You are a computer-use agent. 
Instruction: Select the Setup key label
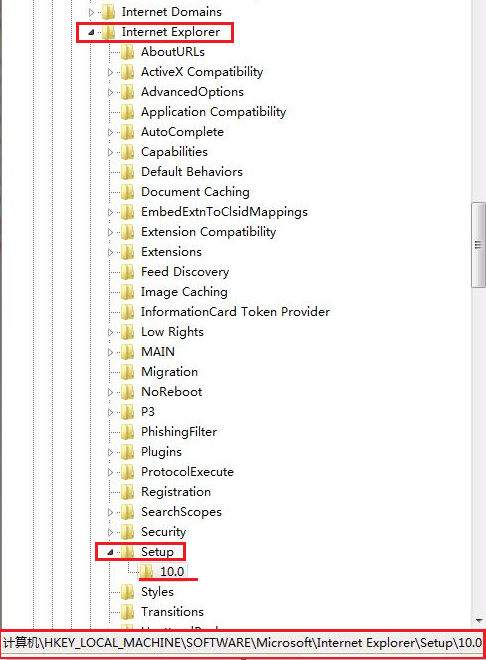pyautogui.click(x=157, y=552)
